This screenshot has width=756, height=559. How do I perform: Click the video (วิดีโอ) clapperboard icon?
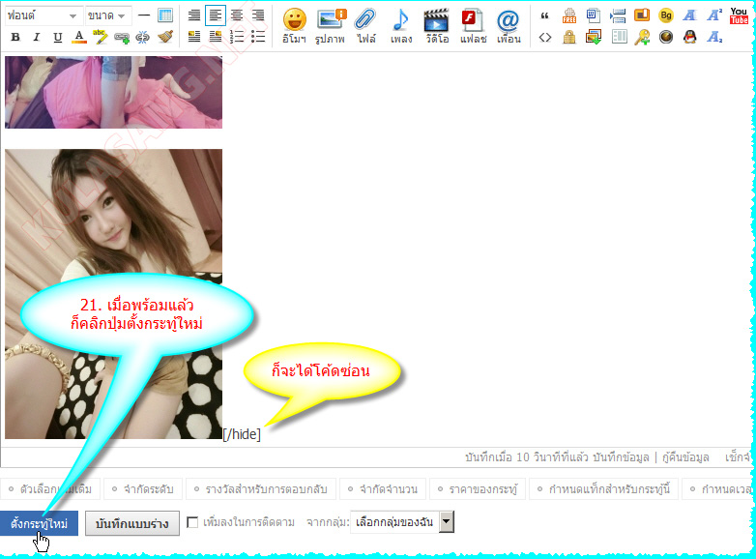pos(436,25)
